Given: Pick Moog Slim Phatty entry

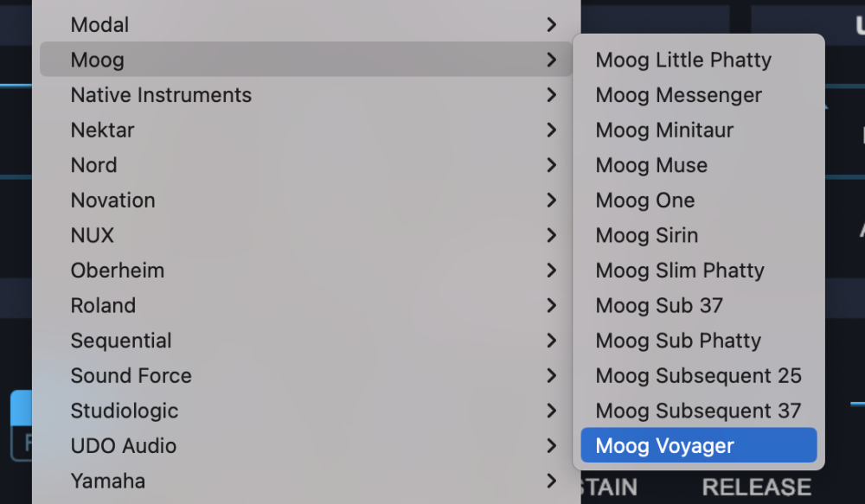Looking at the screenshot, I should click(680, 271).
